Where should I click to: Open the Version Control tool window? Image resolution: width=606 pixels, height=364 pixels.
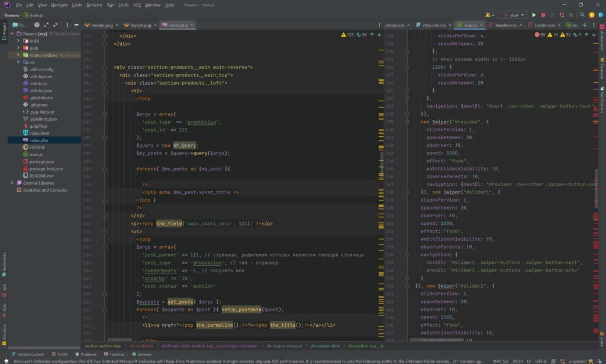tap(27, 354)
